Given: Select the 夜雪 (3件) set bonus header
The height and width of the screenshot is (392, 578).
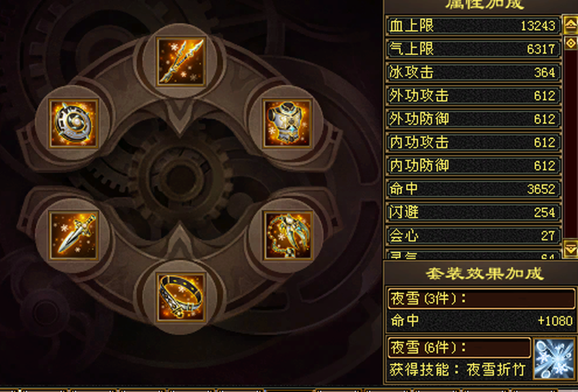Looking at the screenshot, I should 481,299.
